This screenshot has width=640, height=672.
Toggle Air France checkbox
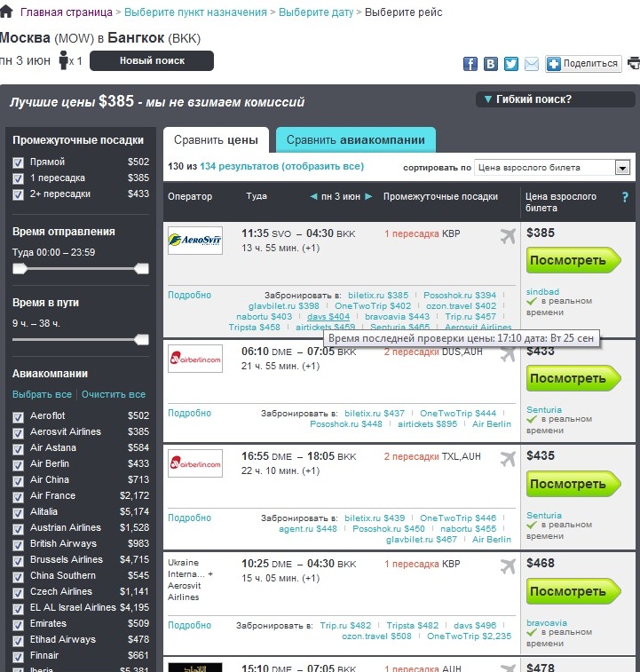[x=18, y=496]
